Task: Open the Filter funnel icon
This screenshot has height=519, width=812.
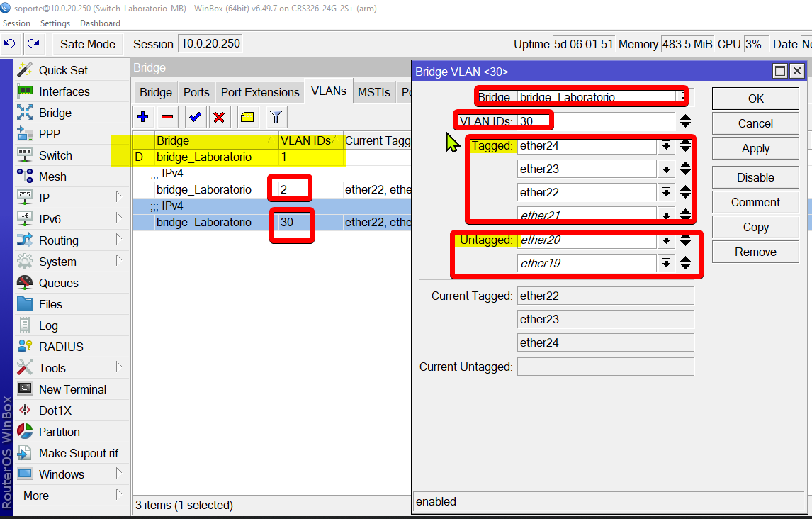Action: tap(276, 117)
